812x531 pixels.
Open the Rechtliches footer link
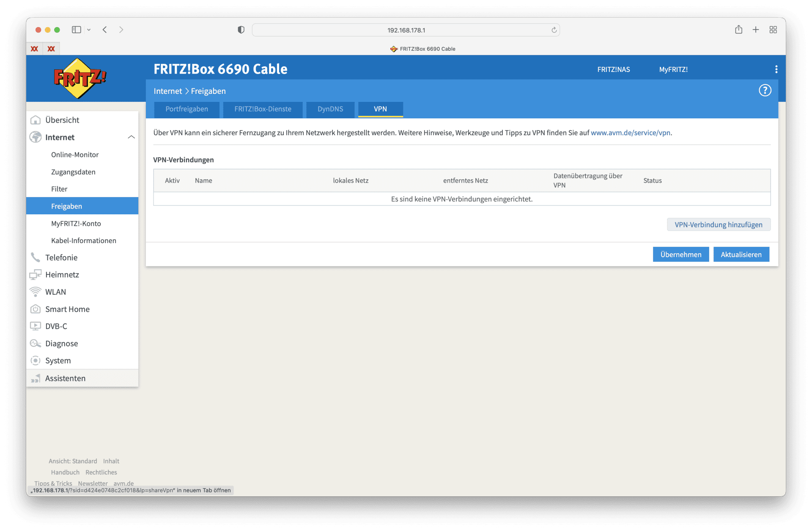tap(101, 473)
